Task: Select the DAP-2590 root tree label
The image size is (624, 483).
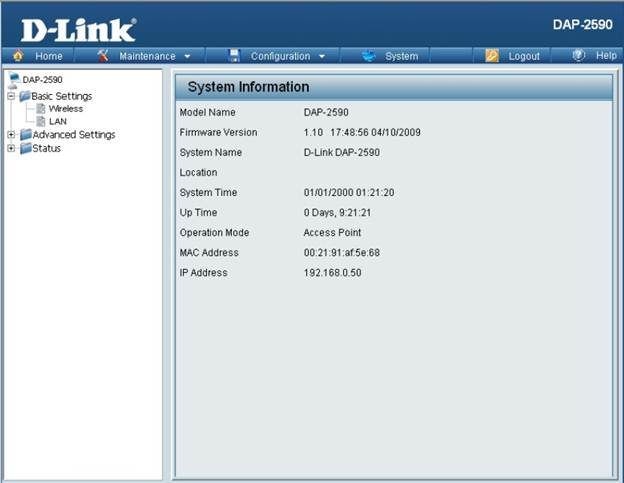Action: tap(42, 80)
